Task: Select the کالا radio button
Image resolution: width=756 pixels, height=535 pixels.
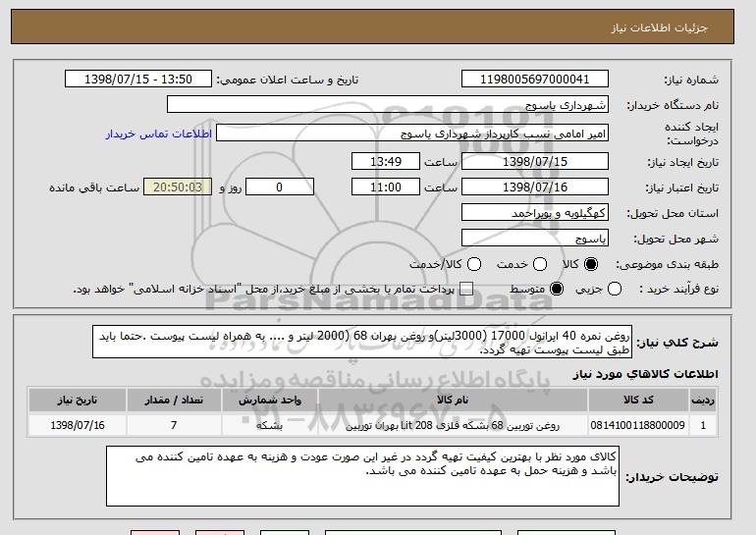Action: pos(591,264)
